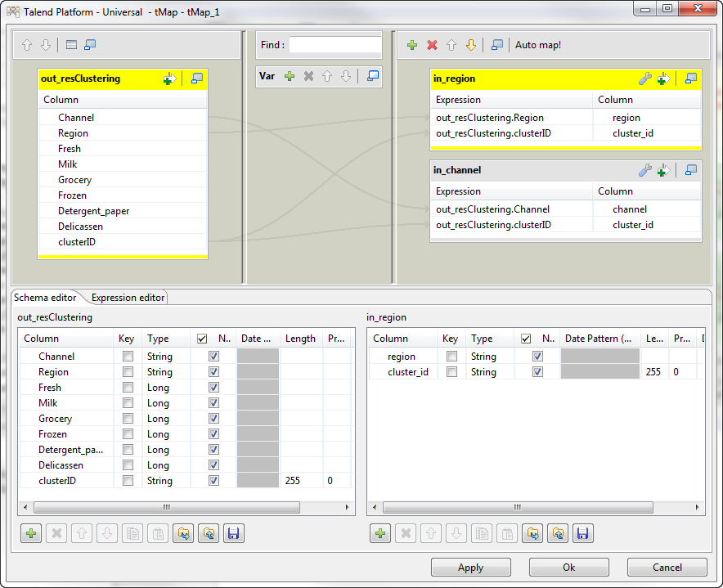Add a column to in_region with the green plus

tap(379, 532)
